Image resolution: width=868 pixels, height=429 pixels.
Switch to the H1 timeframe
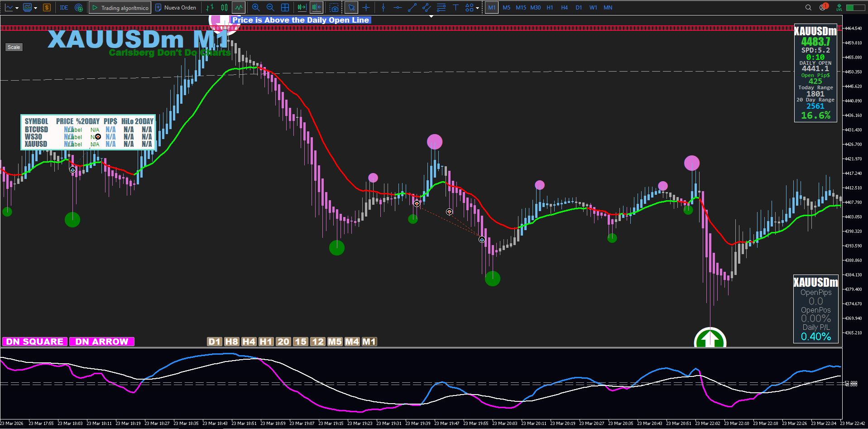click(x=550, y=8)
